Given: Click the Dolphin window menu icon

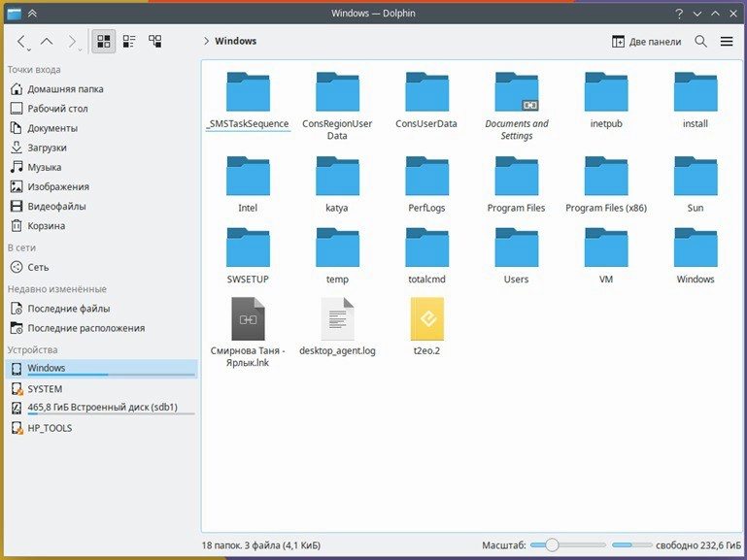Looking at the screenshot, I should [x=14, y=14].
